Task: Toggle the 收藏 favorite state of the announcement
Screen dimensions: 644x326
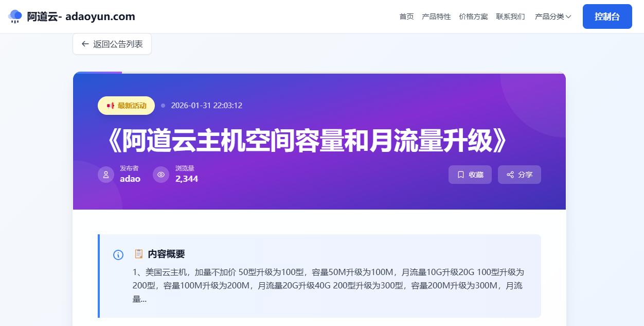Action: 470,174
